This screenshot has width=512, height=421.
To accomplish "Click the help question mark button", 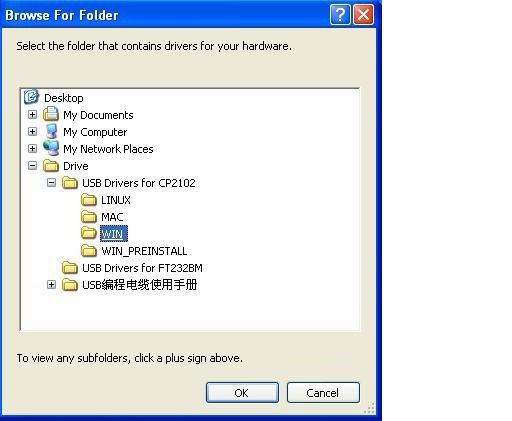I will tap(340, 15).
